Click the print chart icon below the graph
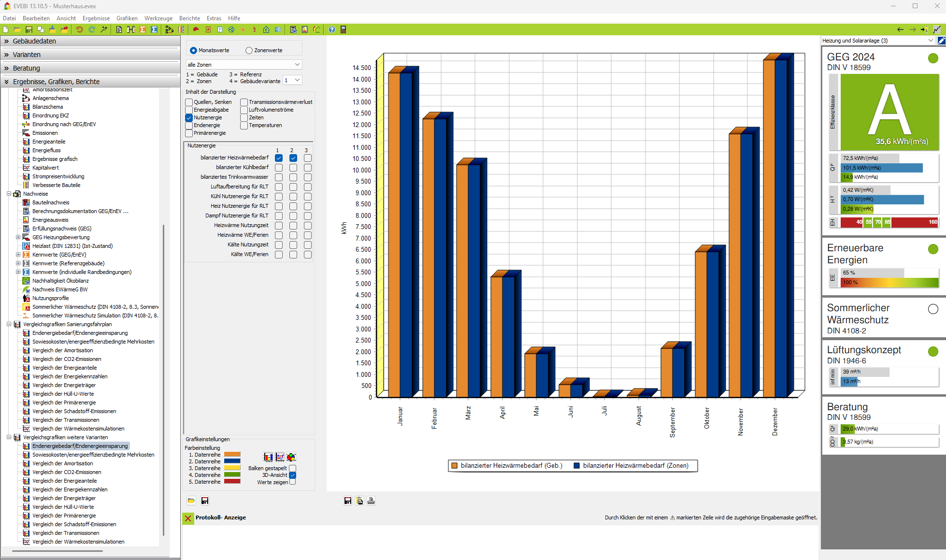The width and height of the screenshot is (946, 560). tap(371, 501)
